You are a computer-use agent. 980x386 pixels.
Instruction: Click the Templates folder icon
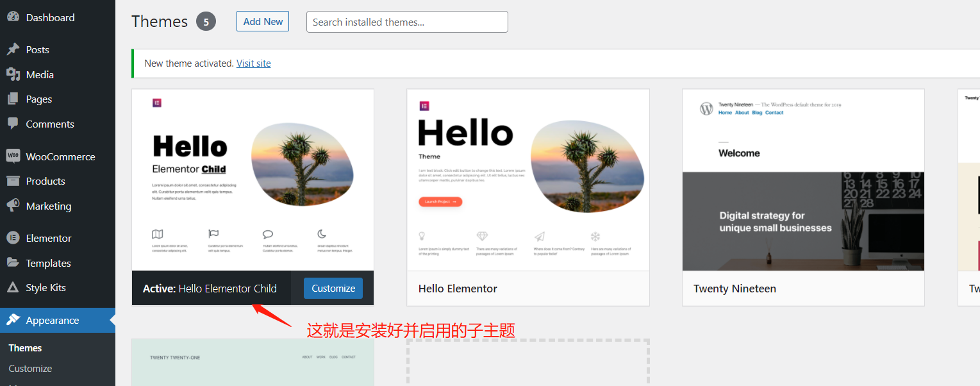click(13, 263)
